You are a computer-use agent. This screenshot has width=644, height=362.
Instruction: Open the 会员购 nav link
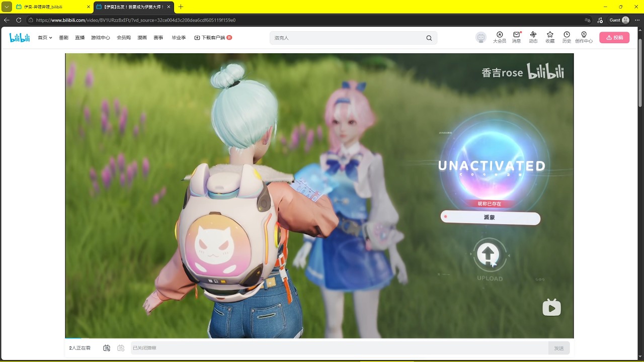click(124, 38)
